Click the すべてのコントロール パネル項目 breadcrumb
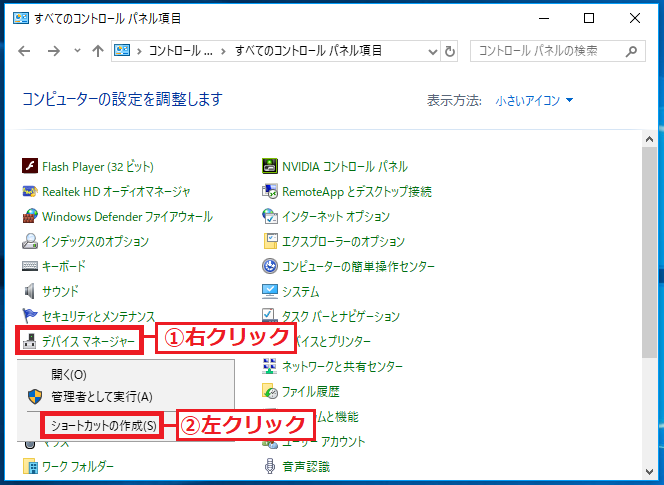The image size is (664, 485). pos(308,51)
